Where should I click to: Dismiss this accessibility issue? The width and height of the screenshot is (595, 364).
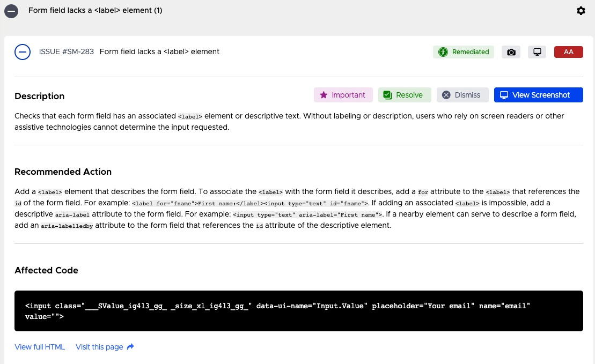[x=462, y=95]
